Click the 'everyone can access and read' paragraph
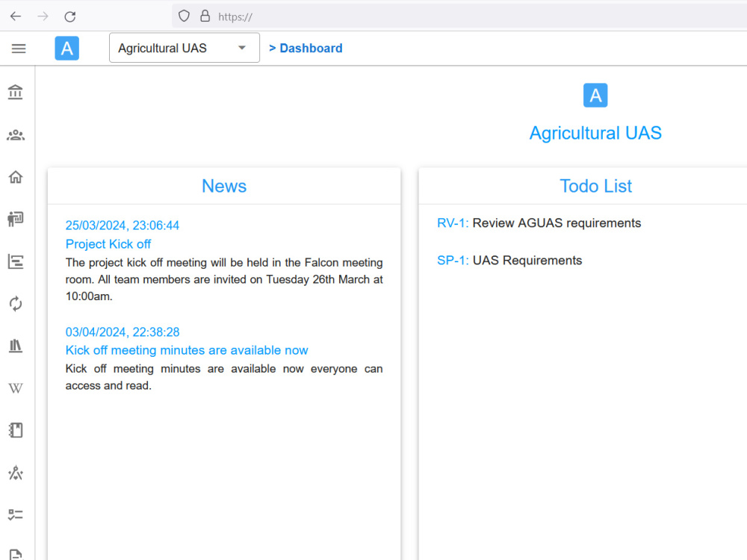This screenshot has width=747, height=560. tap(224, 377)
